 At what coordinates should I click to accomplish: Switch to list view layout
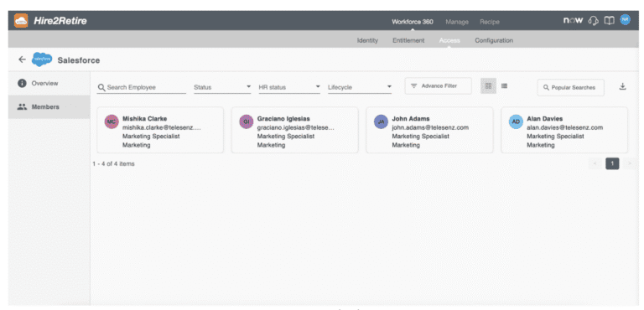pos(504,85)
